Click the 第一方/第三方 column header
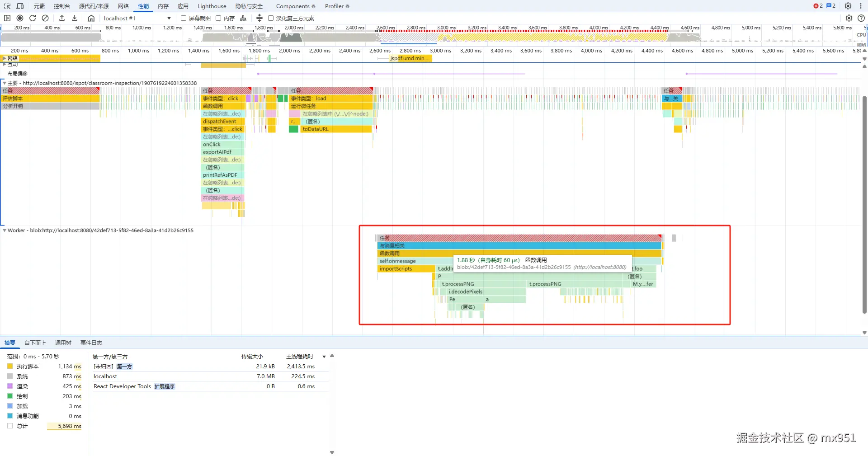Image resolution: width=868 pixels, height=456 pixels. click(x=110, y=357)
